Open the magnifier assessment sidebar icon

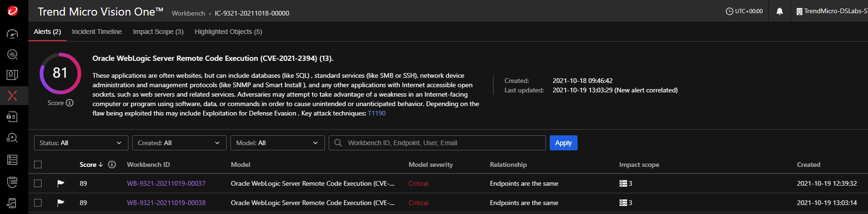[x=13, y=138]
